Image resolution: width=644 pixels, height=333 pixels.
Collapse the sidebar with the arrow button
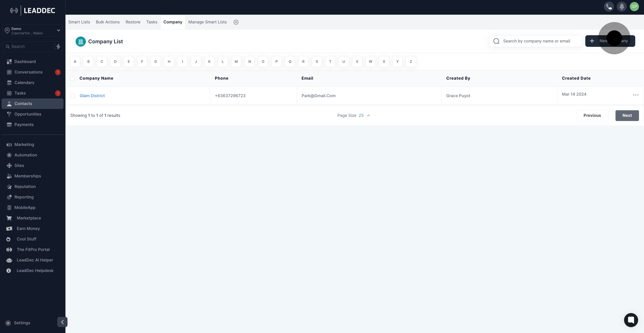[x=62, y=322]
